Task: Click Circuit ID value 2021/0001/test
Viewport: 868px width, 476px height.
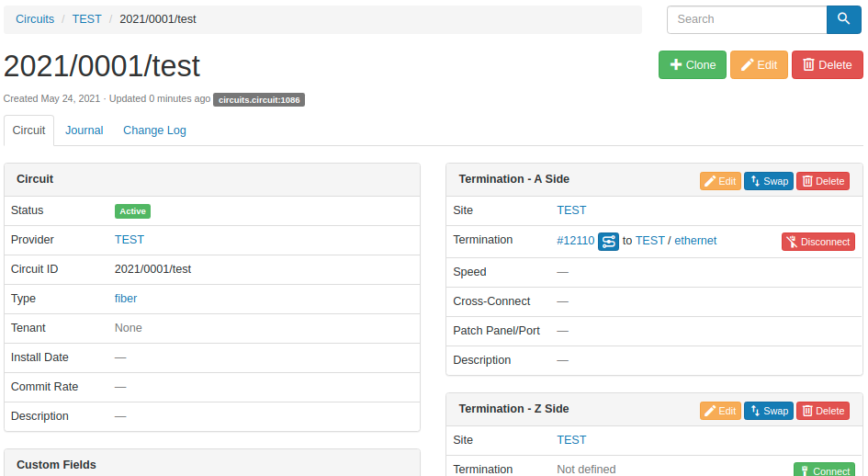Action: click(152, 269)
